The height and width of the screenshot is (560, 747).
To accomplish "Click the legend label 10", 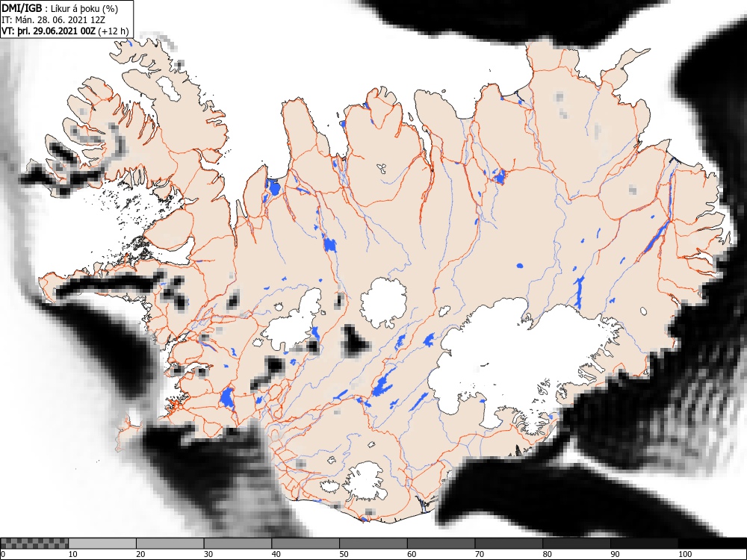I will click(73, 554).
